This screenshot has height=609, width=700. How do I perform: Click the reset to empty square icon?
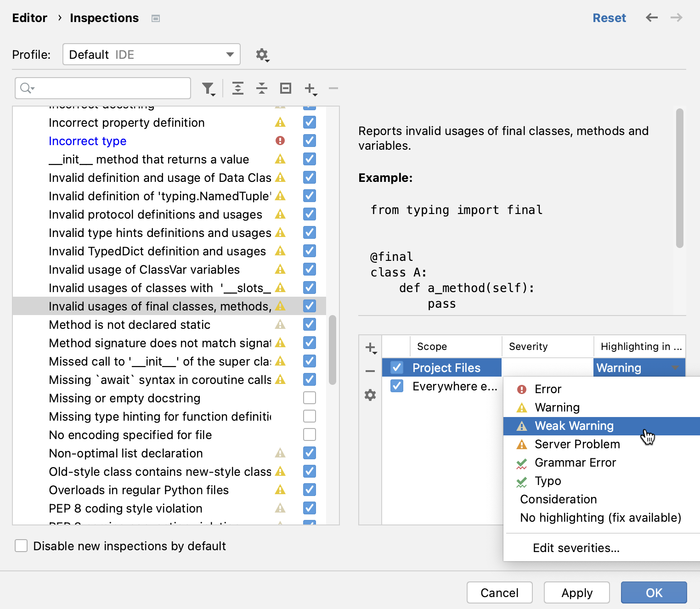pos(286,88)
